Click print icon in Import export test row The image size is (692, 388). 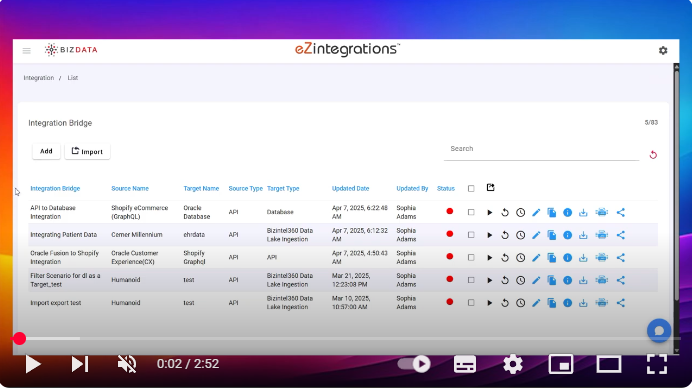coord(602,303)
